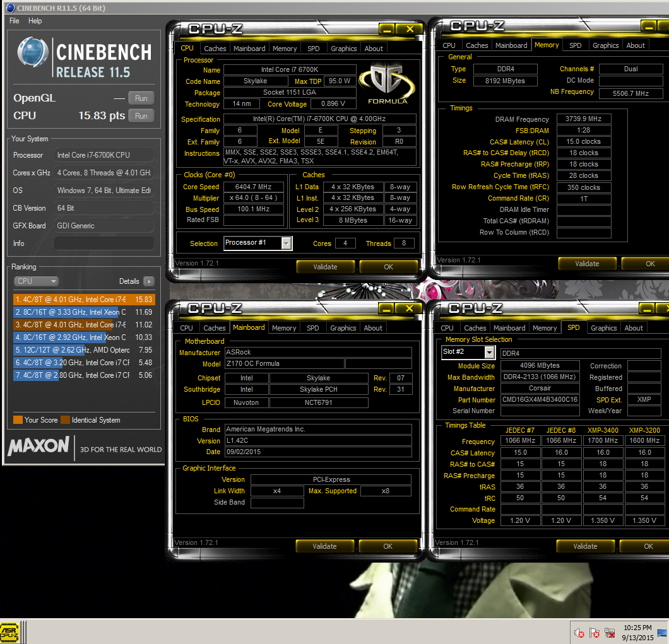Select ranking row 7 scoring 5.06
The image size is (669, 644).
84,375
